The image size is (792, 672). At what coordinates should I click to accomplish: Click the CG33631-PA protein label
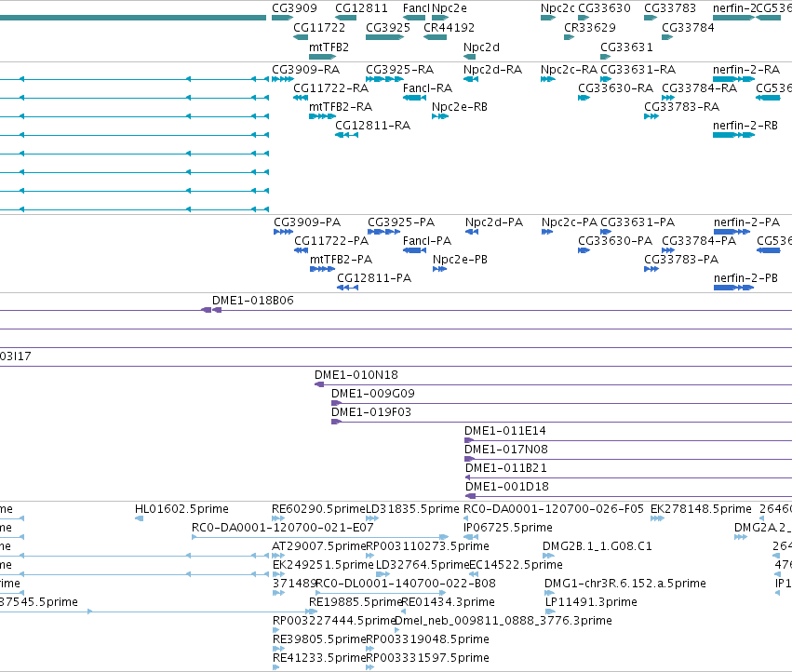(x=638, y=222)
